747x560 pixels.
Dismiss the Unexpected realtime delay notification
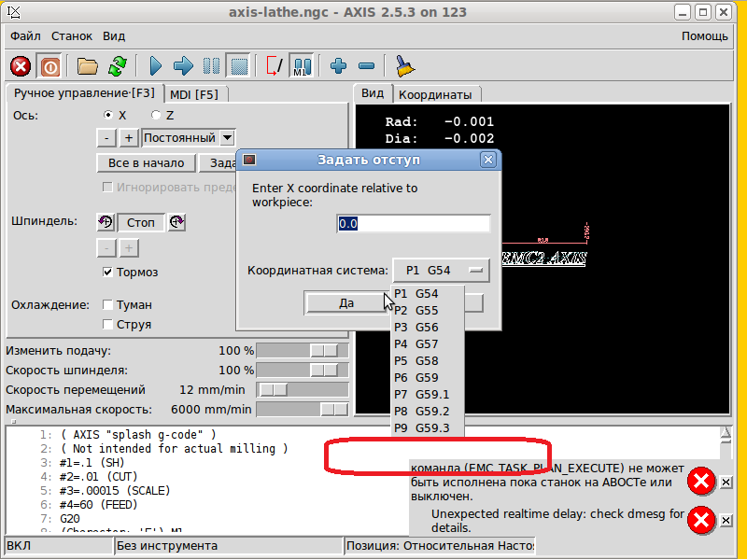point(726,521)
